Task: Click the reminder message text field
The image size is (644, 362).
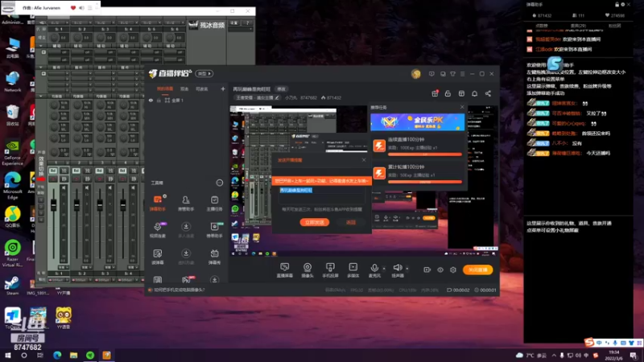Action: [x=321, y=195]
